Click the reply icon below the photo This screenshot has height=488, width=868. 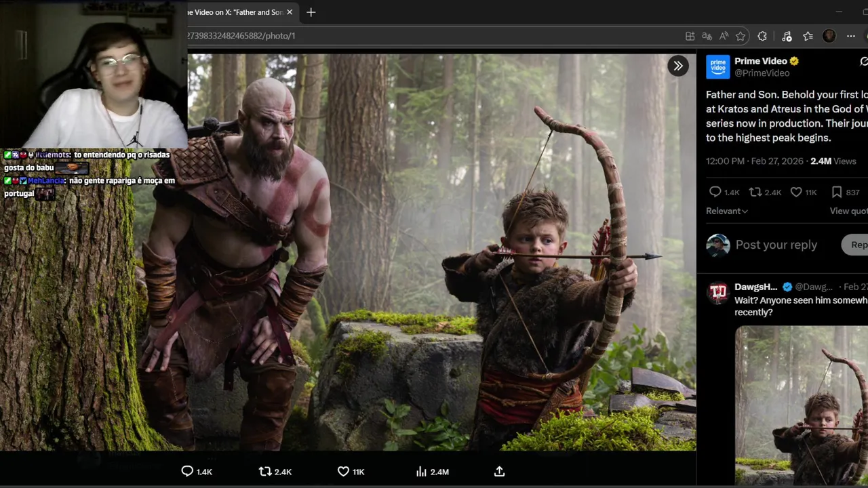pyautogui.click(x=187, y=471)
